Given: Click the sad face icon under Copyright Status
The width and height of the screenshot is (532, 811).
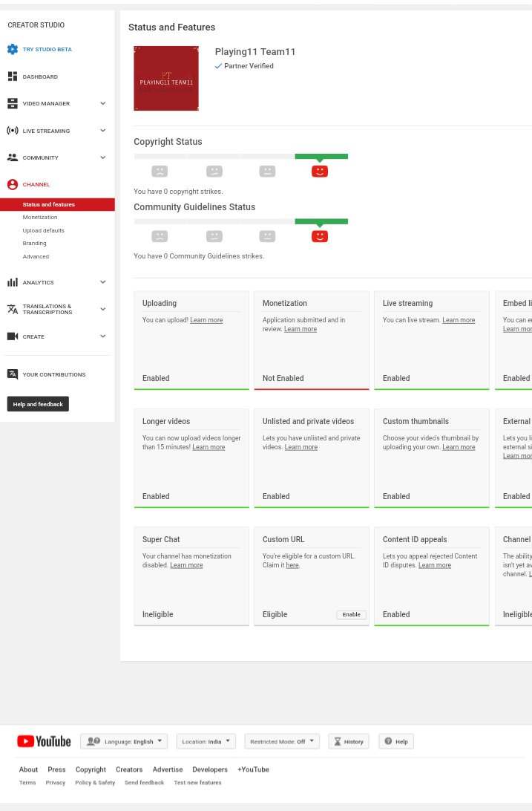Looking at the screenshot, I should click(160, 172).
